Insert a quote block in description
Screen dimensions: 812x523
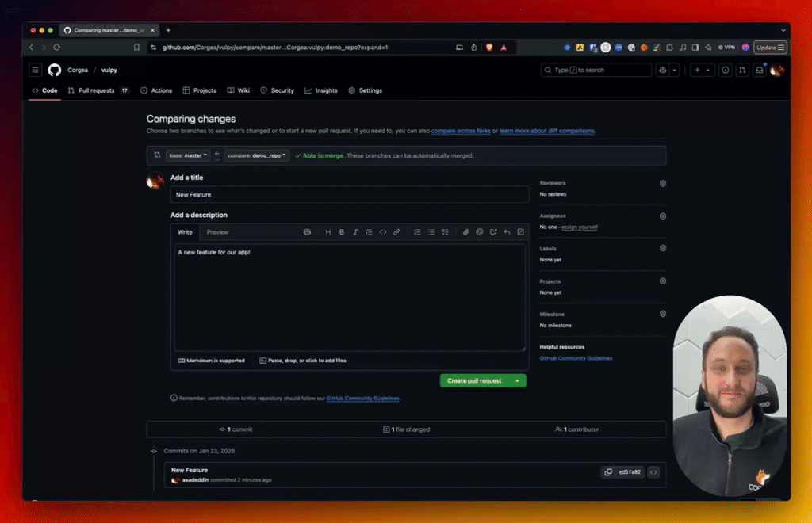point(370,232)
